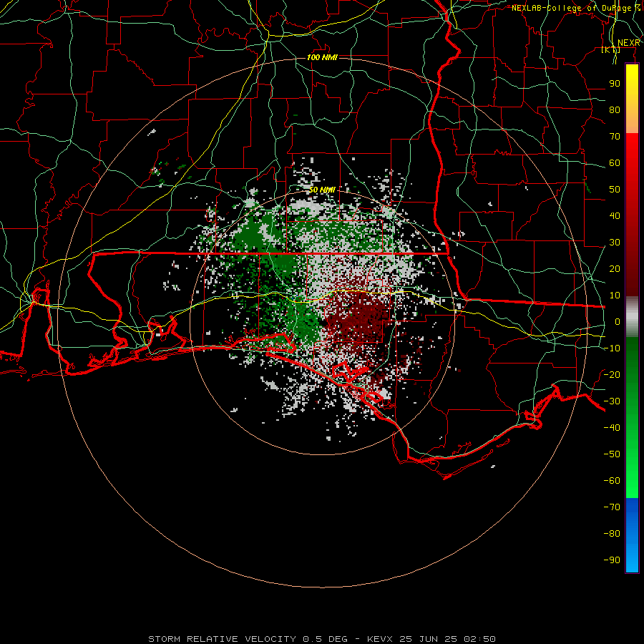Image resolution: width=644 pixels, height=644 pixels.
Task: Click the 0 value on velocity scale
Action: click(x=618, y=321)
